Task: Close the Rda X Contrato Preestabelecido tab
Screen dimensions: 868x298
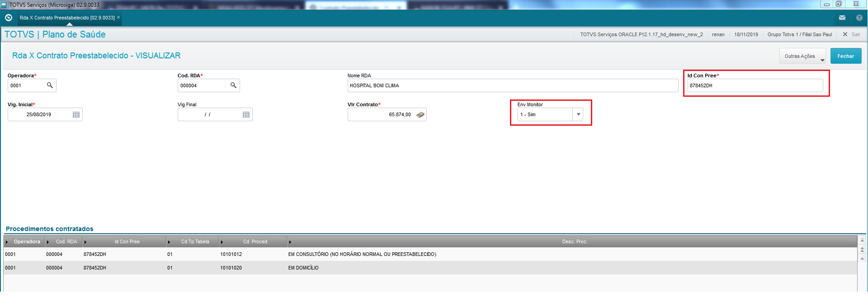Action: pyautogui.click(x=118, y=17)
